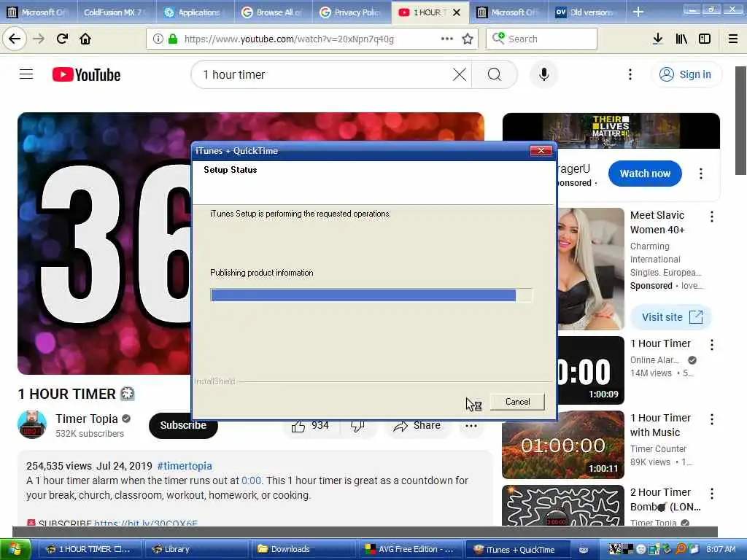The image size is (747, 560).
Task: Open the YouTube guide hamburger menu
Action: 26,74
